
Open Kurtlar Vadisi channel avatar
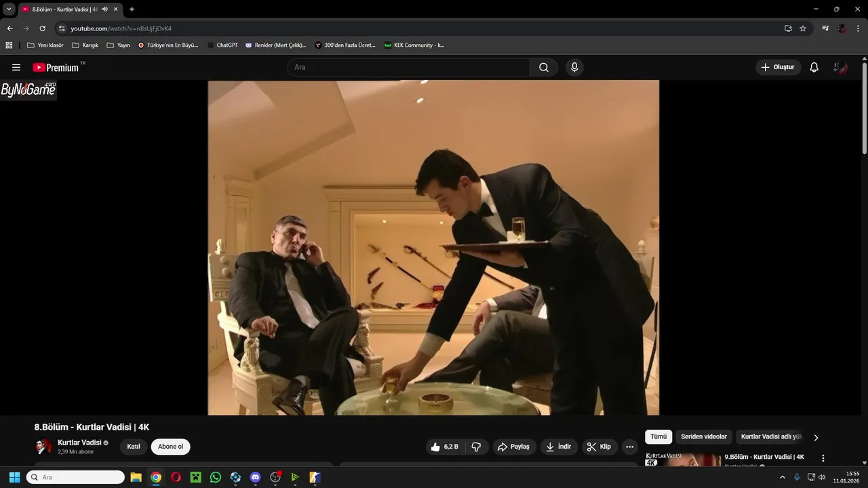click(43, 447)
